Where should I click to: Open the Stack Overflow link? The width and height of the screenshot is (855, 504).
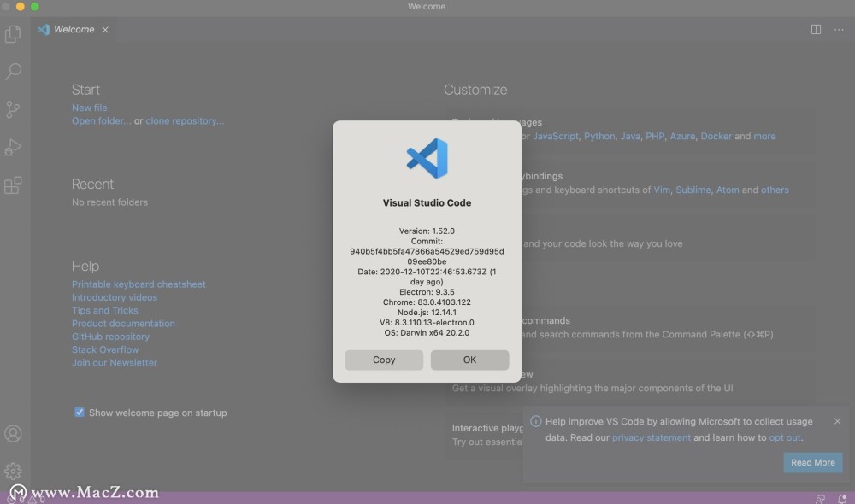coord(105,349)
